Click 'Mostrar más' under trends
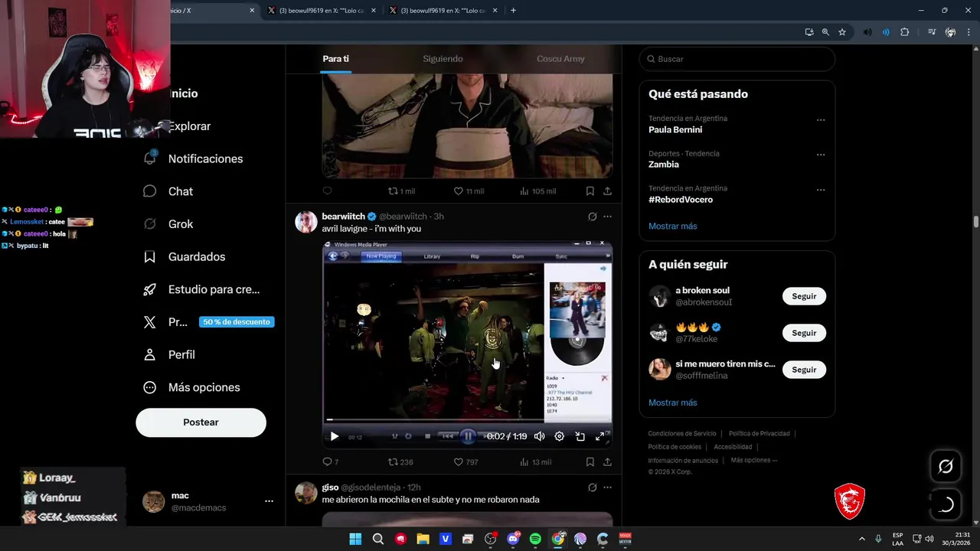Image resolution: width=980 pixels, height=551 pixels. click(673, 226)
